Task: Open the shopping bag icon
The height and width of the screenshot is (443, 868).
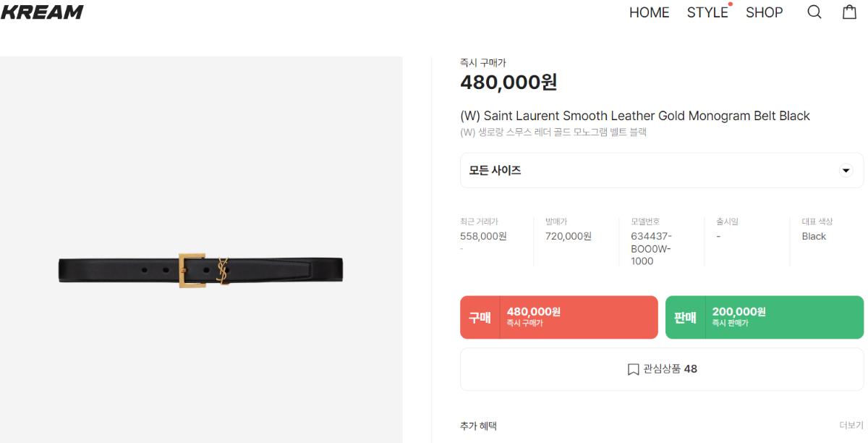Action: [850, 12]
